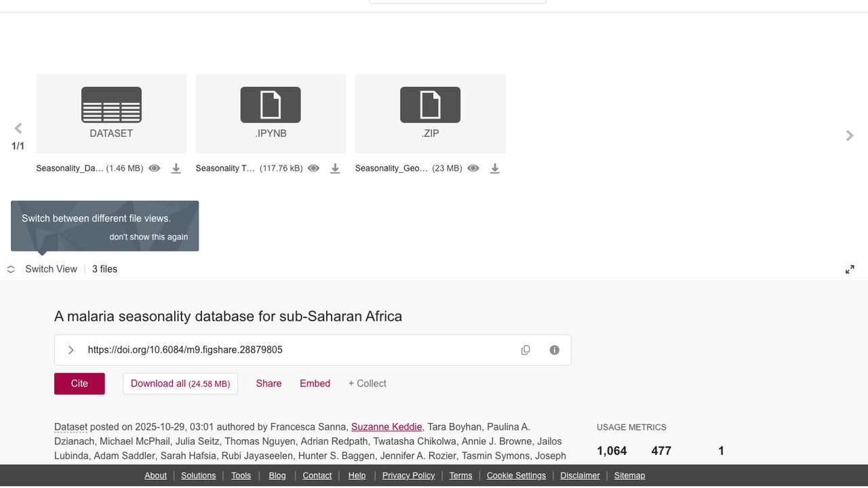Image resolution: width=868 pixels, height=488 pixels.
Task: Go to previous file page arrow
Action: [18, 128]
